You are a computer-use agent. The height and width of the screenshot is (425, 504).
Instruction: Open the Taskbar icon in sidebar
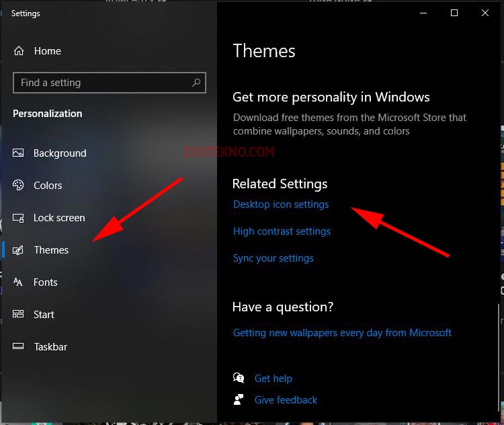(19, 347)
